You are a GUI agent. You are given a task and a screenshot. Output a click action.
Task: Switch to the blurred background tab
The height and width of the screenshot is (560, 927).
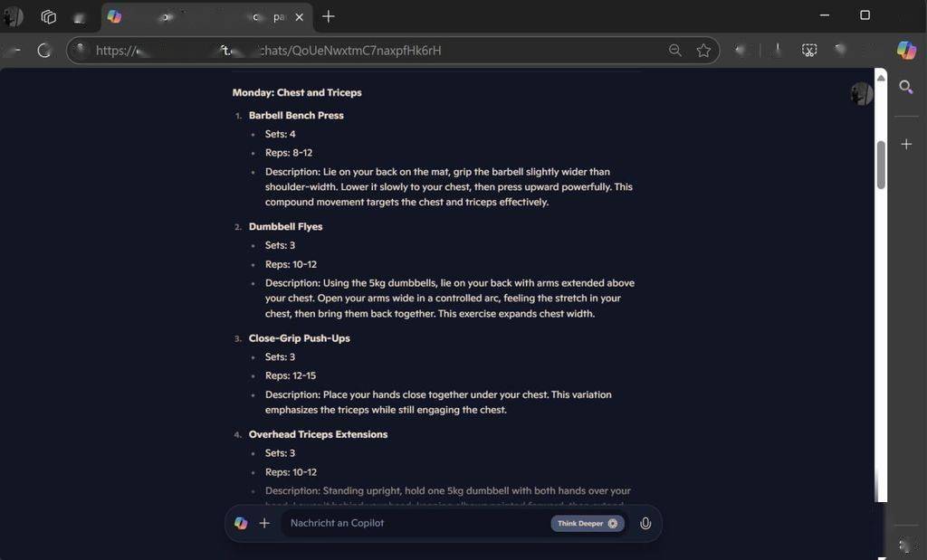pos(80,18)
